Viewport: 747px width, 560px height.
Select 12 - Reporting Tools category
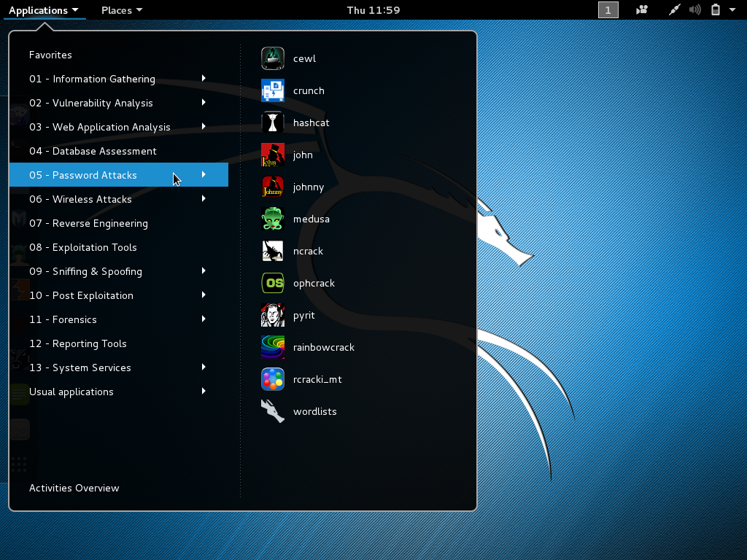point(119,343)
